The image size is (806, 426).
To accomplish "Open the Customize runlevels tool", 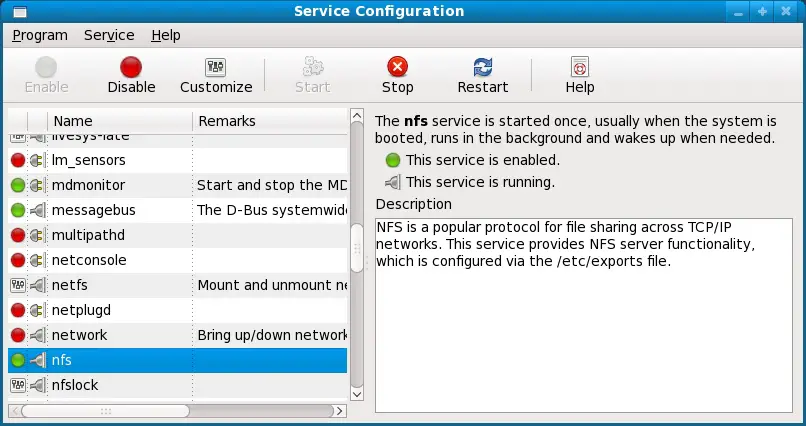I will click(216, 67).
